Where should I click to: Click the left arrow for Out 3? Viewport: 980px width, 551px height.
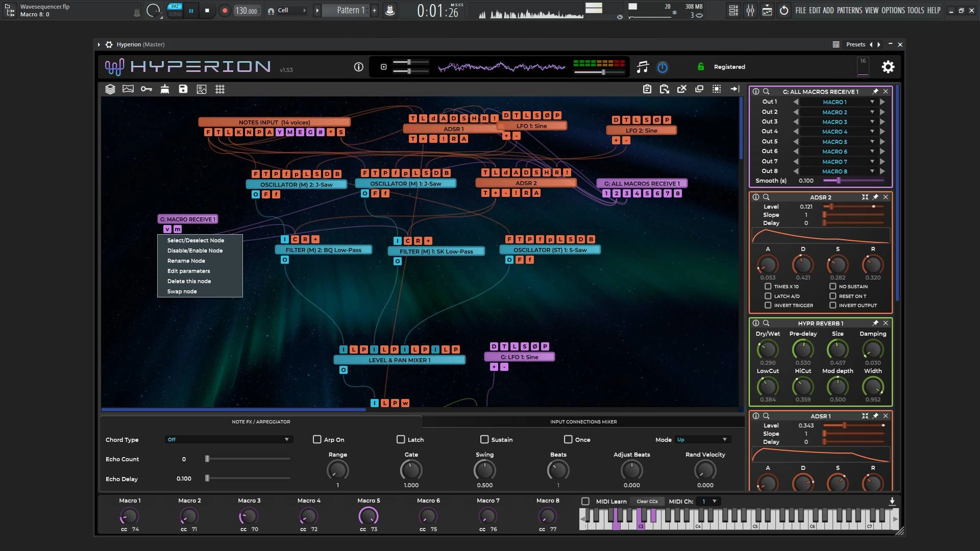coord(795,122)
